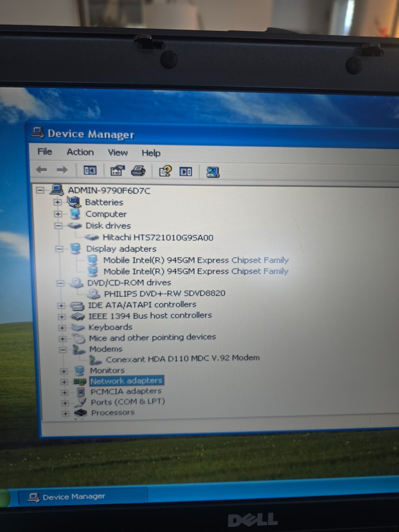Click the PCMCIA adapters icon
399x532 pixels.
tap(81, 392)
